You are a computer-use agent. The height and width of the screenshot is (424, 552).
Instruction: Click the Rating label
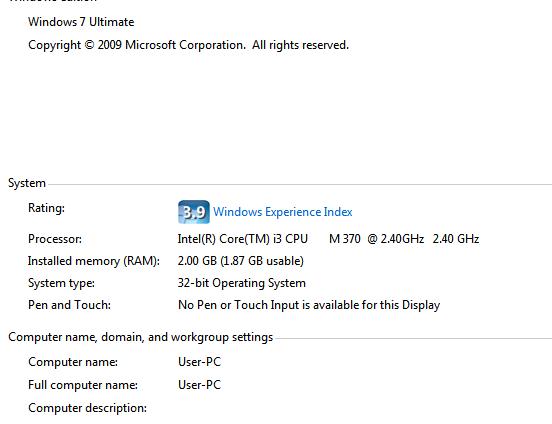pos(46,208)
